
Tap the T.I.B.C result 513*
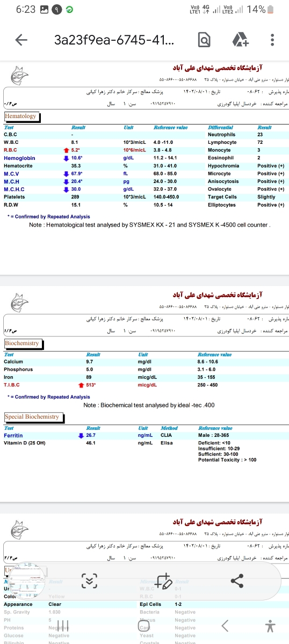[x=91, y=385]
